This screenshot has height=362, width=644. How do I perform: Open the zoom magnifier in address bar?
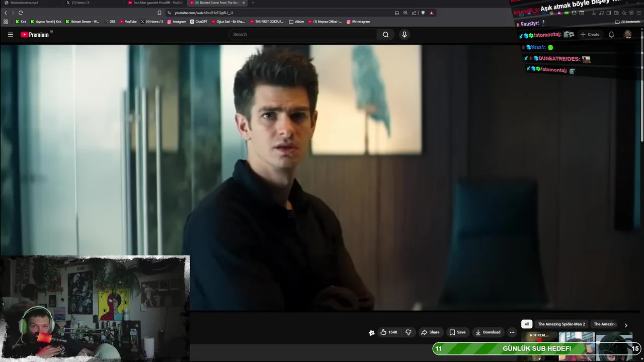[406, 13]
